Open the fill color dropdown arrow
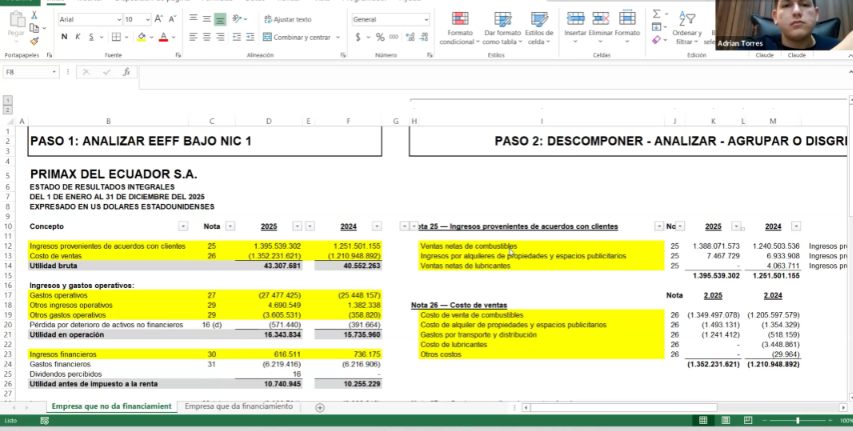The width and height of the screenshot is (853, 431). pos(151,37)
